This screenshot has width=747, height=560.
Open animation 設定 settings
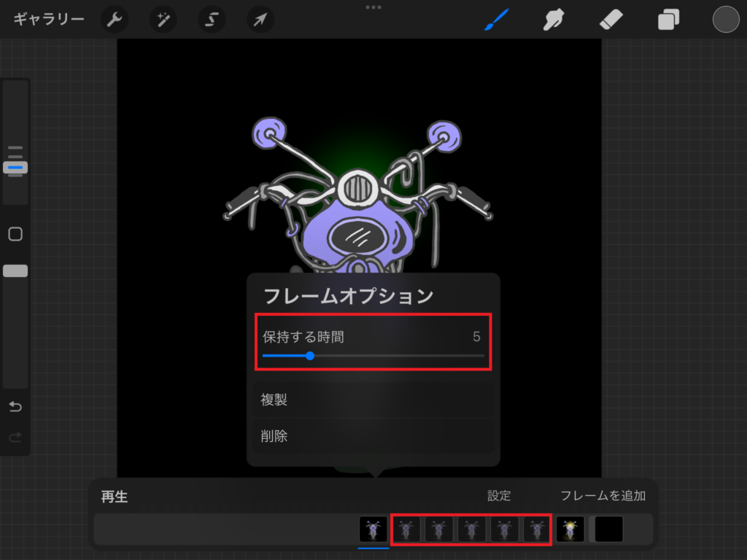tap(499, 496)
